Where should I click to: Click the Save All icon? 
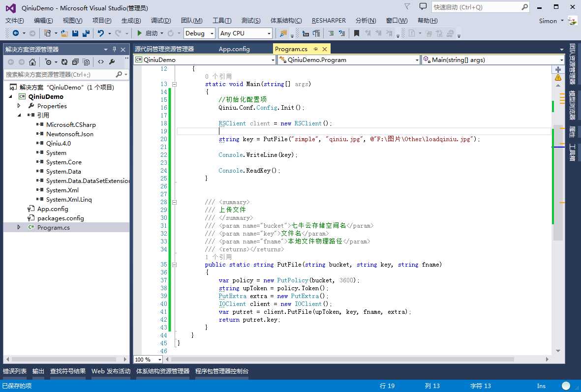pos(86,33)
